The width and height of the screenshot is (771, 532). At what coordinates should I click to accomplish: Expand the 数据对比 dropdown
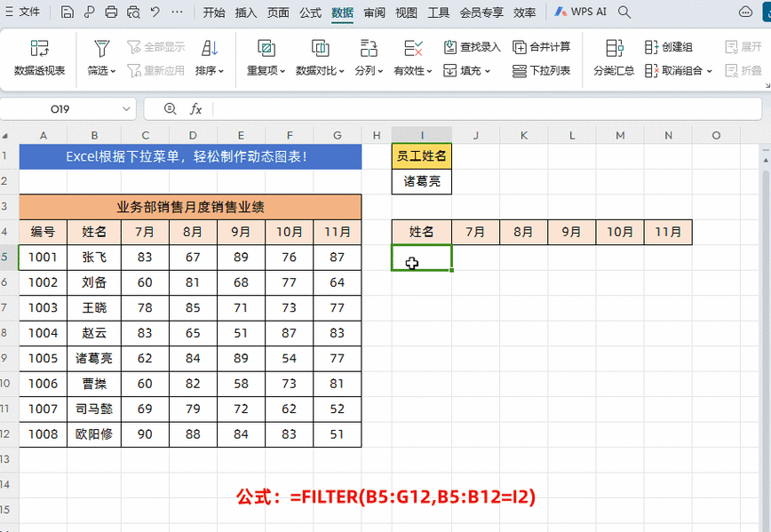pos(341,71)
